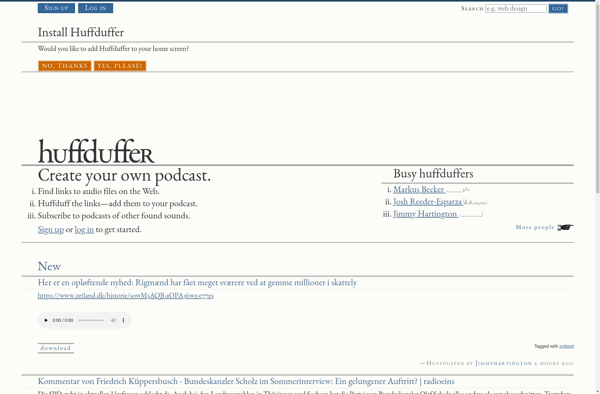Open the Küppersbusch radioeins episode title
Viewport: 600px width, 394px height.
(246, 381)
